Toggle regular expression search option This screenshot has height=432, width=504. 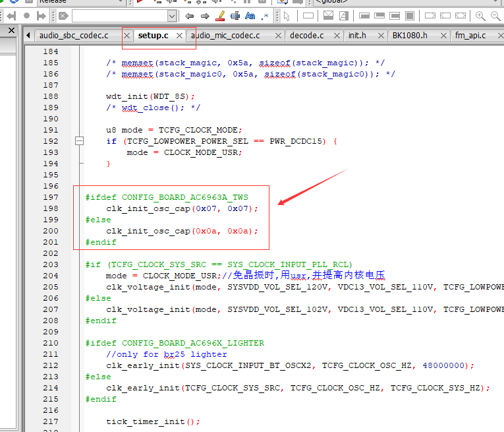(x=265, y=16)
